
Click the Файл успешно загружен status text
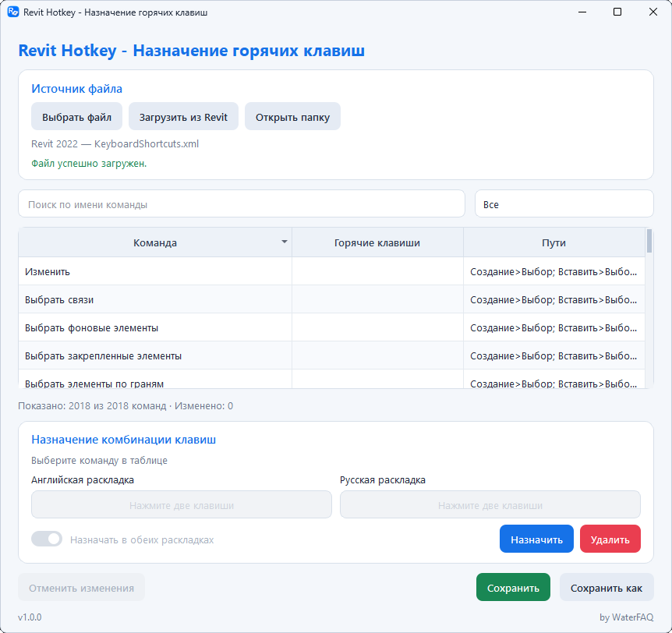89,163
